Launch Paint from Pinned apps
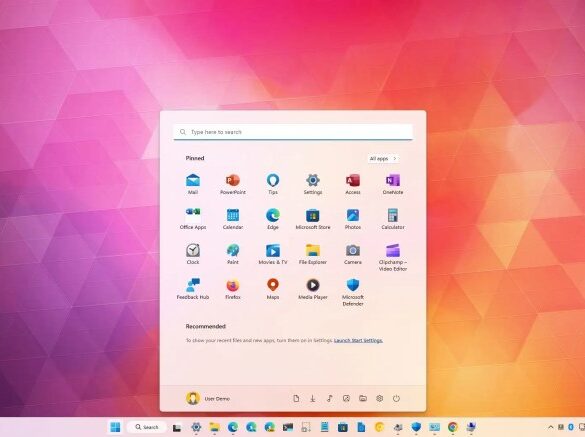The height and width of the screenshot is (437, 585). [233, 254]
